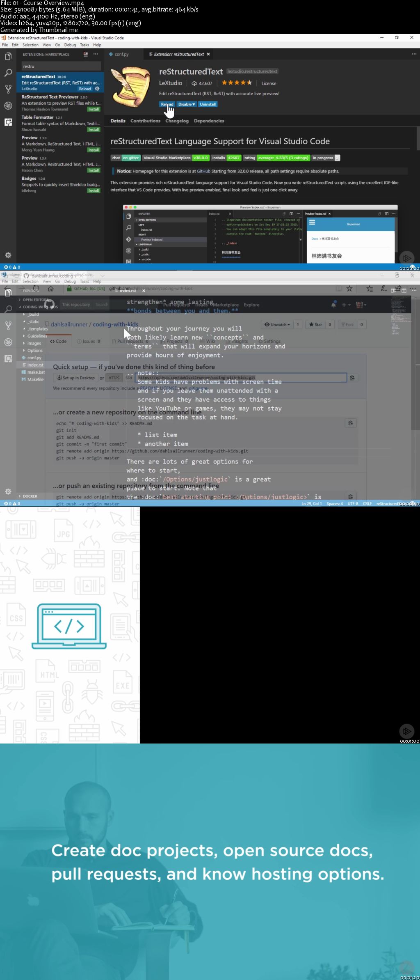Click the errors and warnings counter under the Marketplace window

tap(12, 267)
